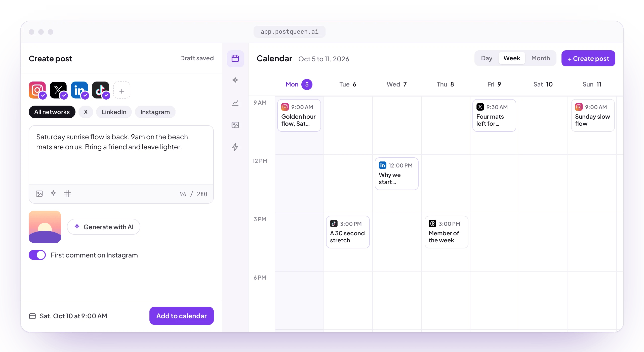Click the calendar icon beside scheduled date
Viewport: 644px width, 352px height.
(32, 316)
